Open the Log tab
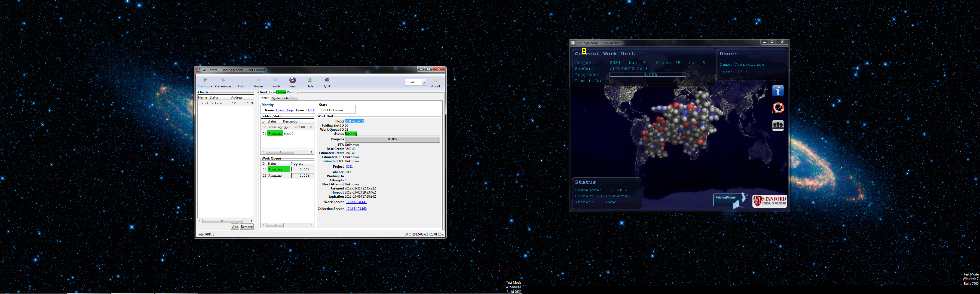Viewport: 980px width, 294px height. coord(295,98)
